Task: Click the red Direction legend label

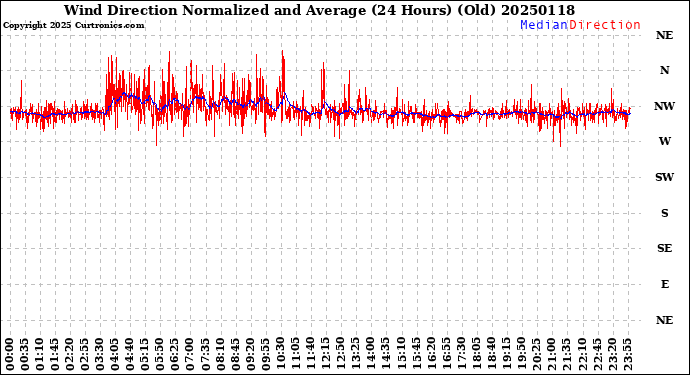Action: coord(605,25)
